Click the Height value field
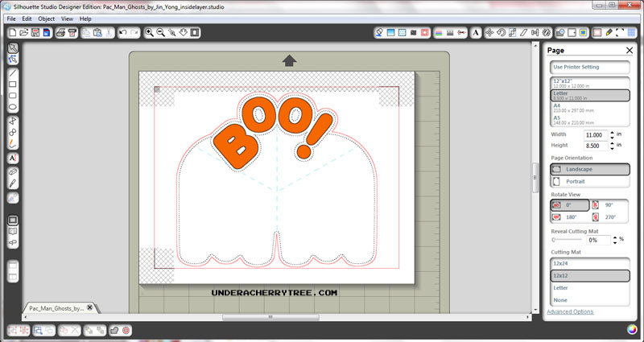644x342 pixels. point(596,146)
